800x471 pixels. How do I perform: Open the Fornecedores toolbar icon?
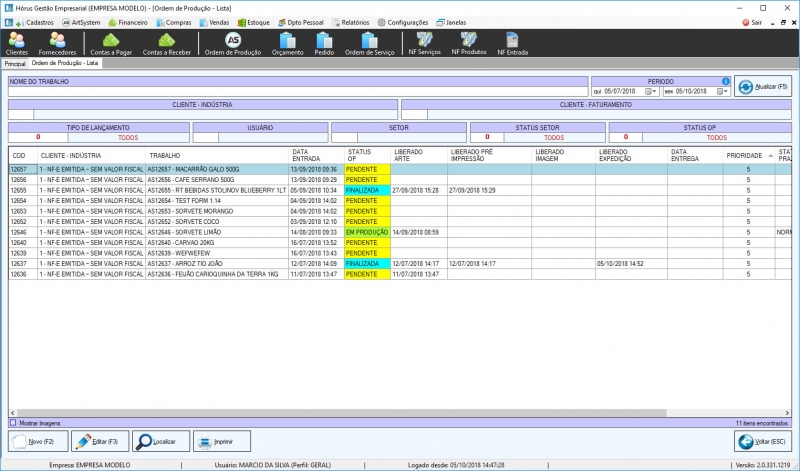click(x=57, y=43)
